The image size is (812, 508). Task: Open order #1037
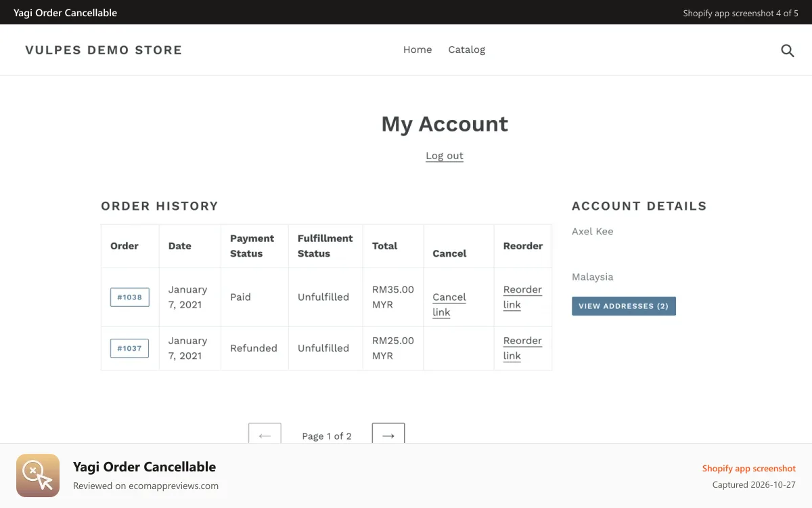point(129,348)
